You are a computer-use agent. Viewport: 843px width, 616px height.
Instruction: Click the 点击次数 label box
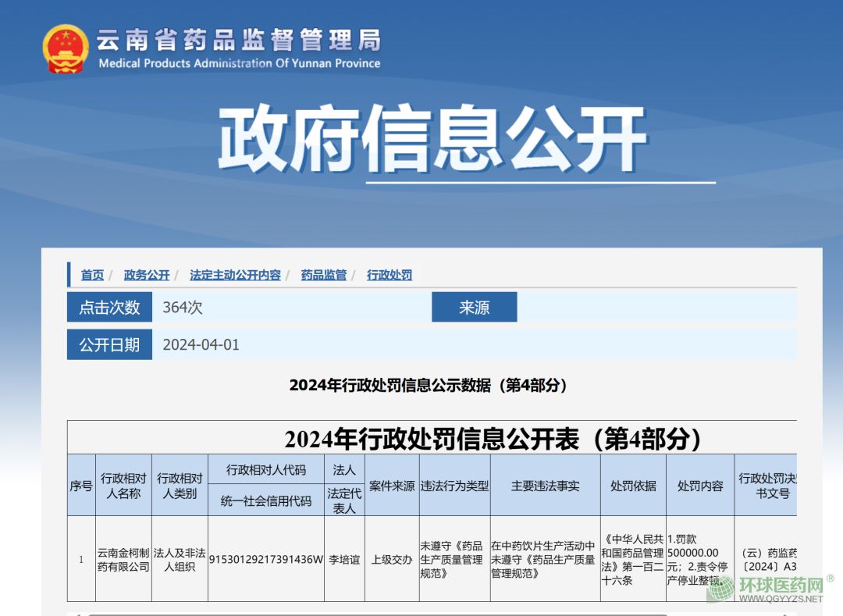(109, 308)
